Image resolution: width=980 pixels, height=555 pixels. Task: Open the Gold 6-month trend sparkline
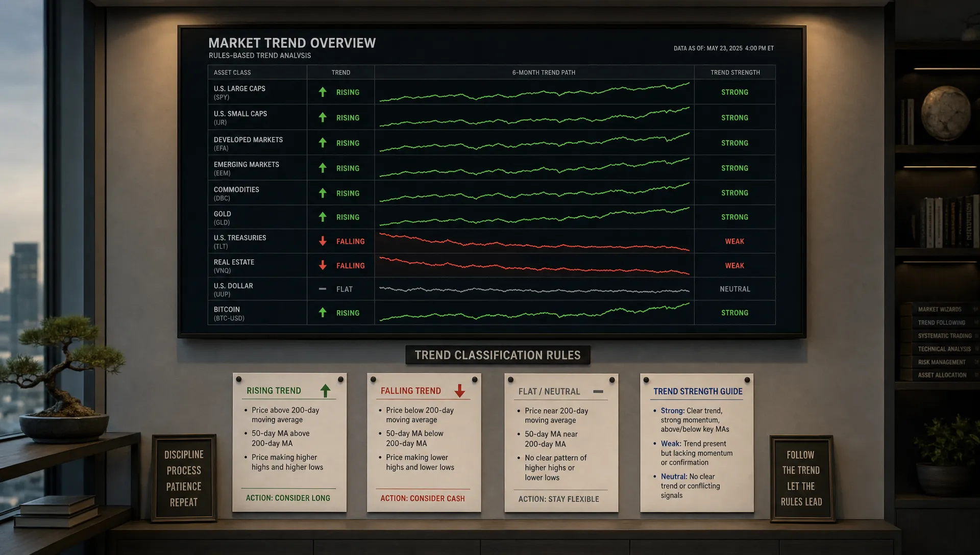(534, 216)
